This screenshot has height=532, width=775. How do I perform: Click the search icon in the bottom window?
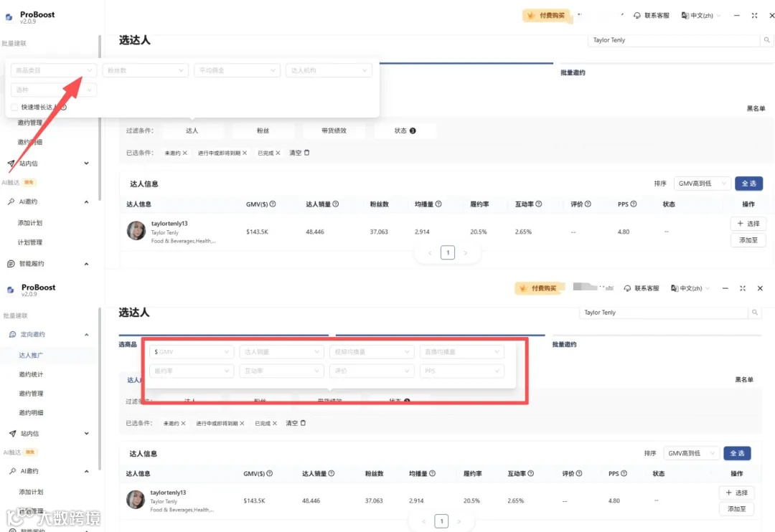[755, 312]
